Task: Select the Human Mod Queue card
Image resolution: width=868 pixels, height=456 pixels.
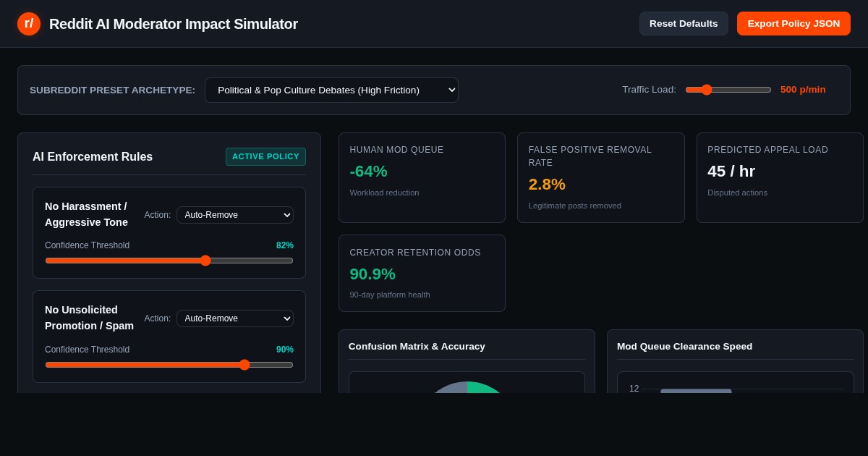Action: (422, 177)
